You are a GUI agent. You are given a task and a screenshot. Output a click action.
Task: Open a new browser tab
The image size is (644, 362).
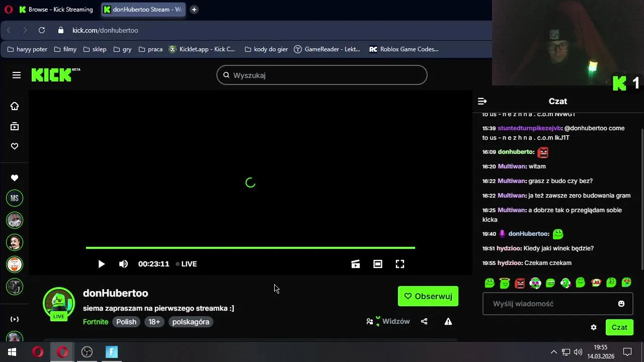click(x=194, y=10)
